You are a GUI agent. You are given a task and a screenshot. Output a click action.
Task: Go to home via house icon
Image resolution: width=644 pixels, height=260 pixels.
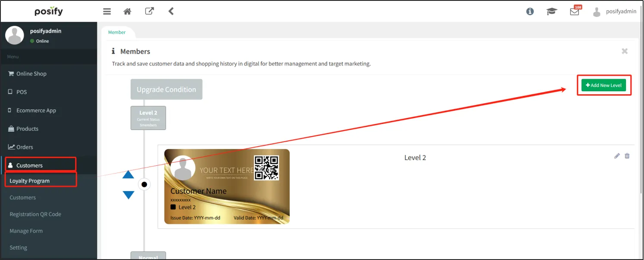[127, 12]
